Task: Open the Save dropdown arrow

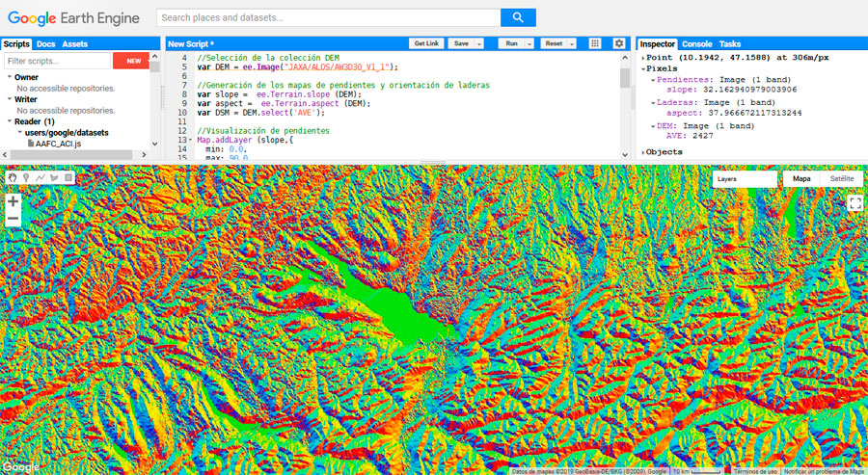Action: point(479,43)
